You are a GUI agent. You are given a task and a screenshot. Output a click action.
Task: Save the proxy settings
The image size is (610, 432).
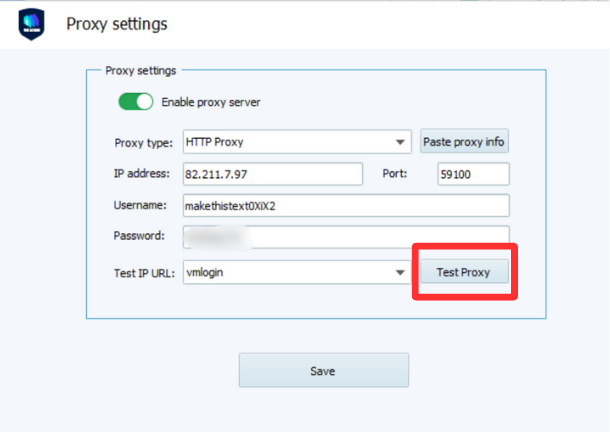[x=323, y=370]
